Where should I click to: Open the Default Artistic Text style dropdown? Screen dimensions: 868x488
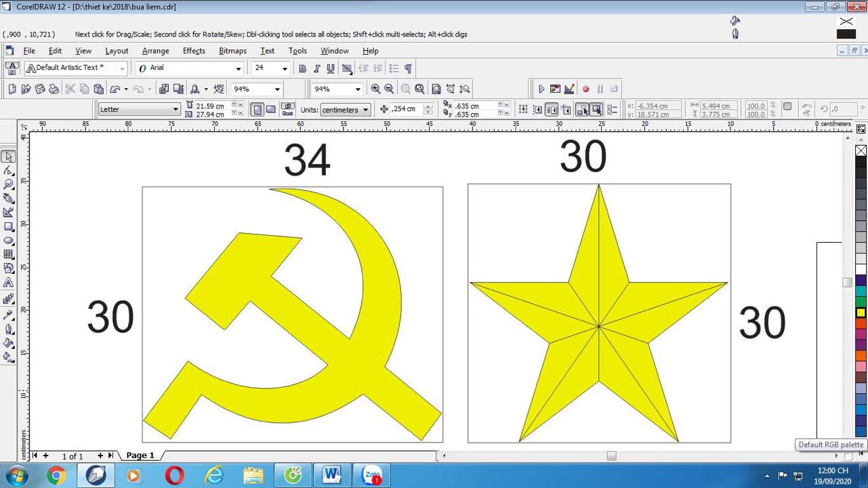coord(122,68)
